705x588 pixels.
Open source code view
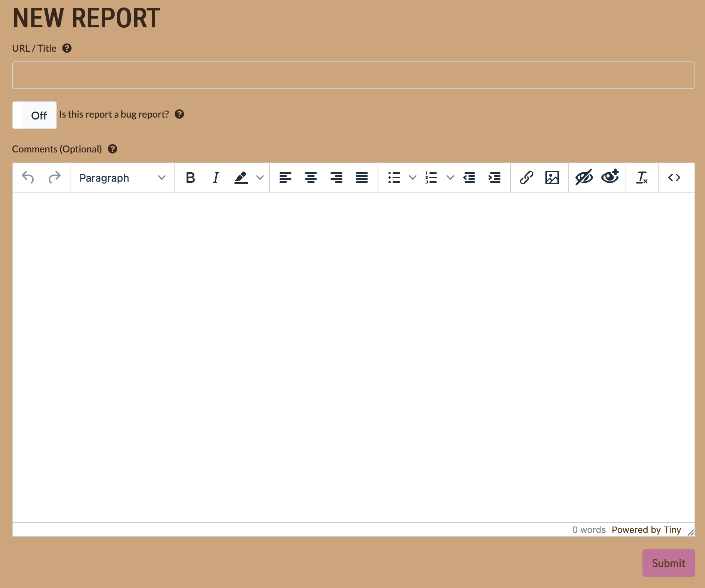674,178
